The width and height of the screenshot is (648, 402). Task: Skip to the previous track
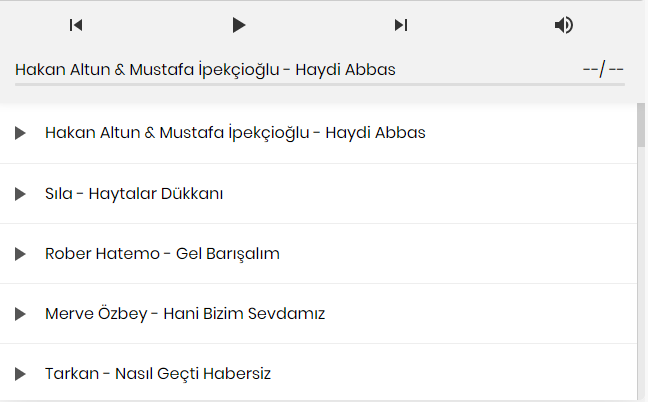pyautogui.click(x=76, y=25)
